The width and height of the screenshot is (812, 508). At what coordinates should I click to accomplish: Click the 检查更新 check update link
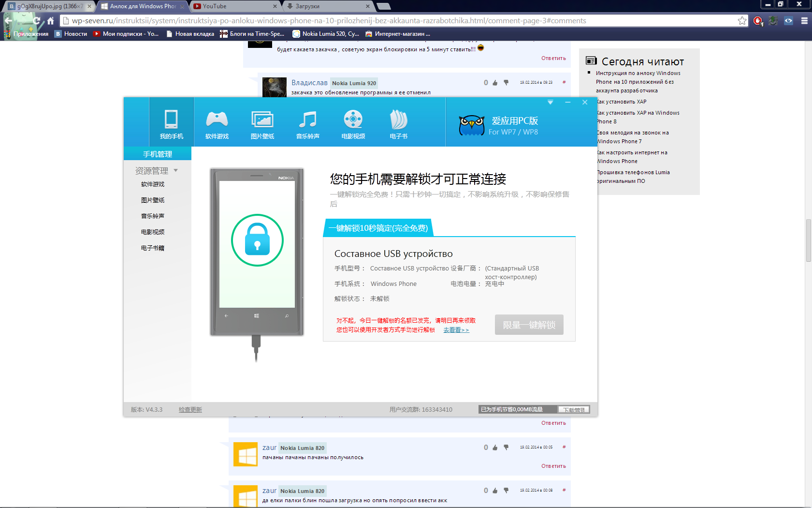190,410
